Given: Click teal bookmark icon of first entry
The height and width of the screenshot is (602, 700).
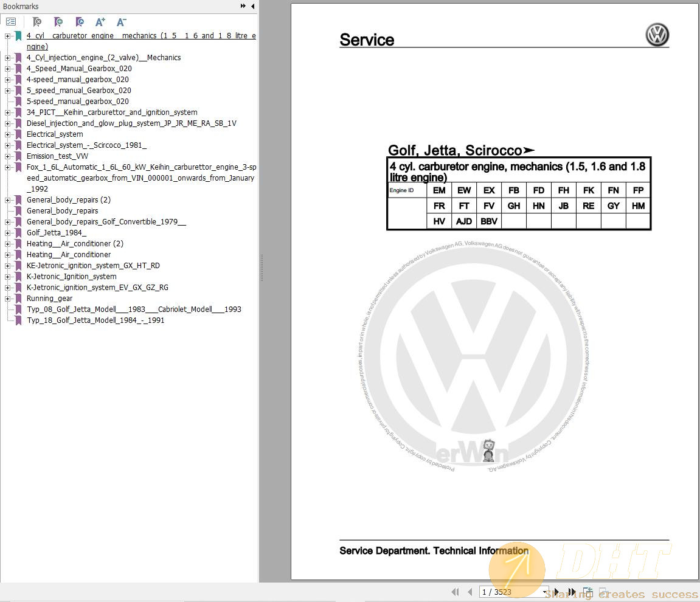Looking at the screenshot, I should tap(18, 36).
